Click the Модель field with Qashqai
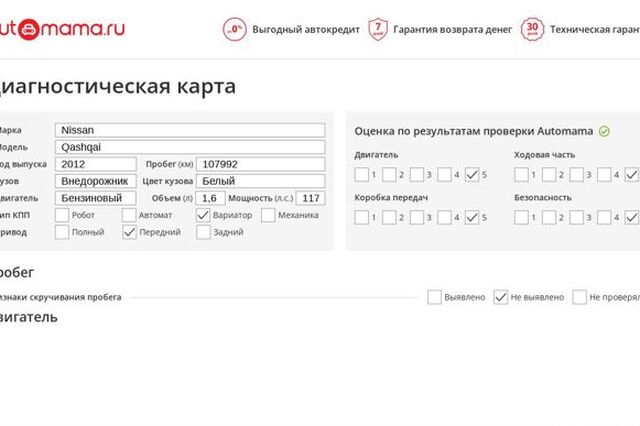Viewport: 640px width, 426px height. pyautogui.click(x=190, y=147)
